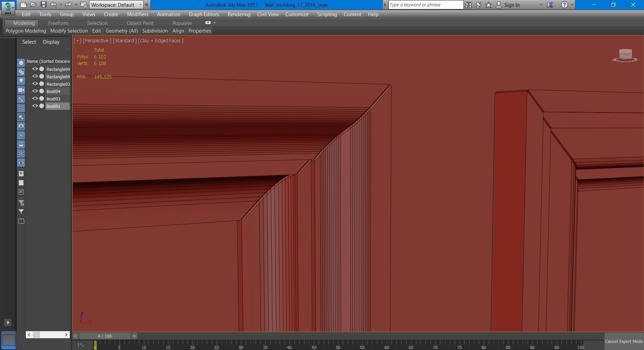Switch to the Object Paint ribbon tab
644x350 pixels.
(x=140, y=23)
